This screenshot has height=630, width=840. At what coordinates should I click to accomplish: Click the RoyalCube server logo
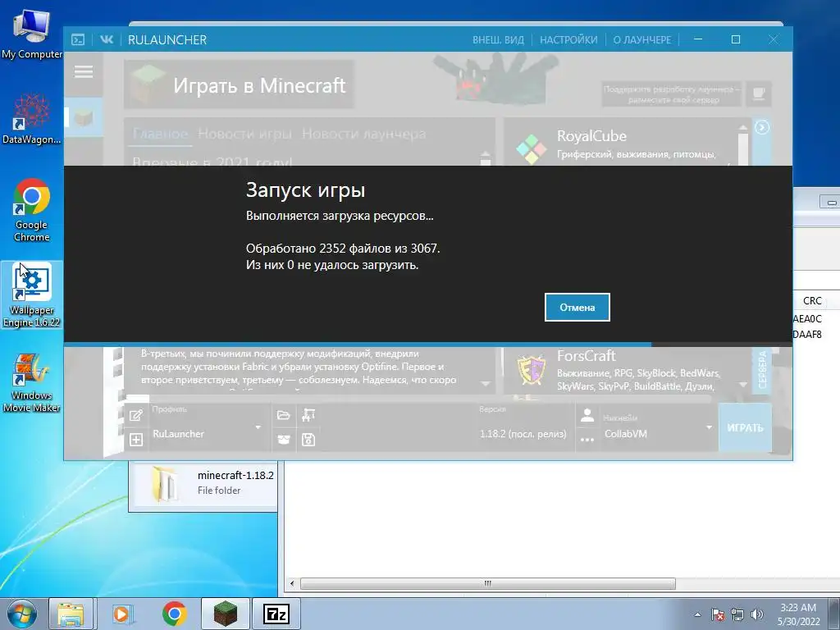click(531, 148)
